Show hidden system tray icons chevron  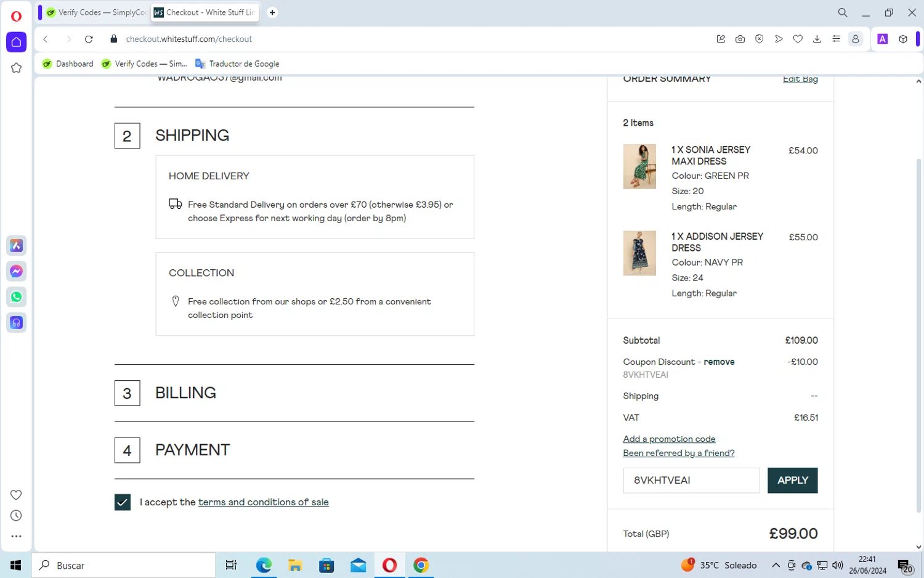(776, 565)
